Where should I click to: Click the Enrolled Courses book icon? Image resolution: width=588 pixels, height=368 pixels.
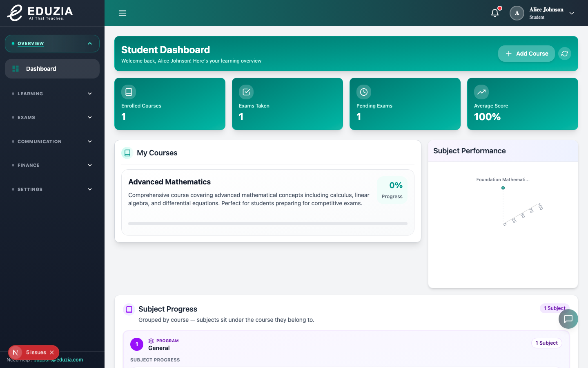129,92
